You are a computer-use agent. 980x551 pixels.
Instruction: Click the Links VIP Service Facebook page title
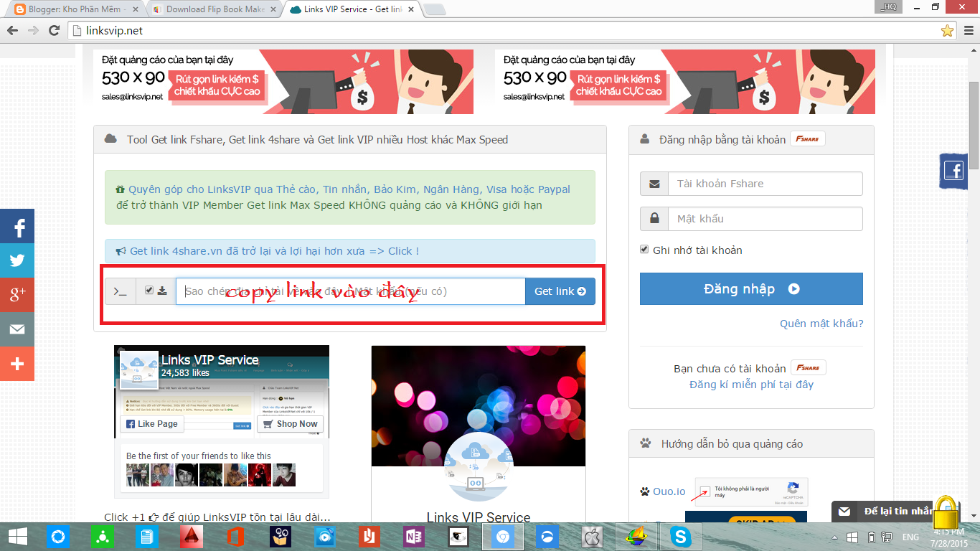tap(209, 360)
